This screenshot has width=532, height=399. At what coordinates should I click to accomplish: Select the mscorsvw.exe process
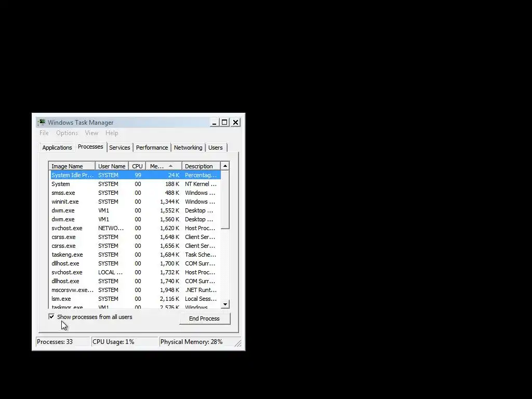pos(135,290)
